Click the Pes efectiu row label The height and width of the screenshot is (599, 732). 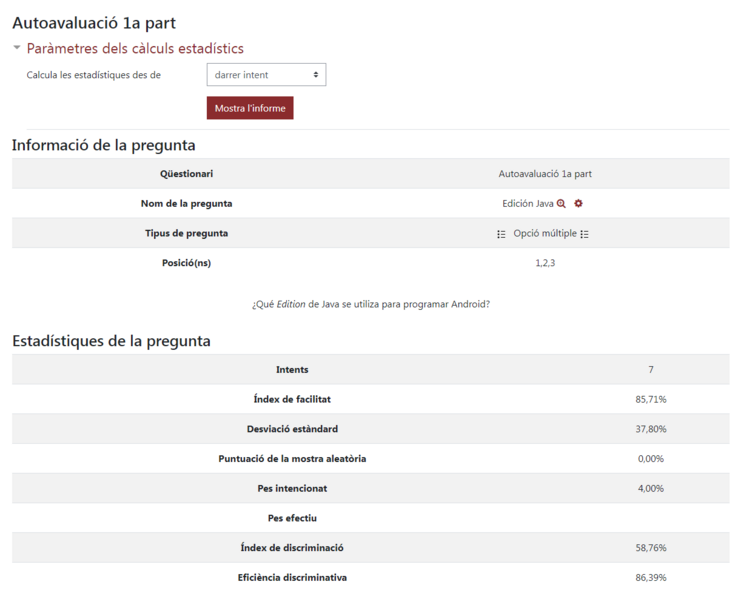292,518
